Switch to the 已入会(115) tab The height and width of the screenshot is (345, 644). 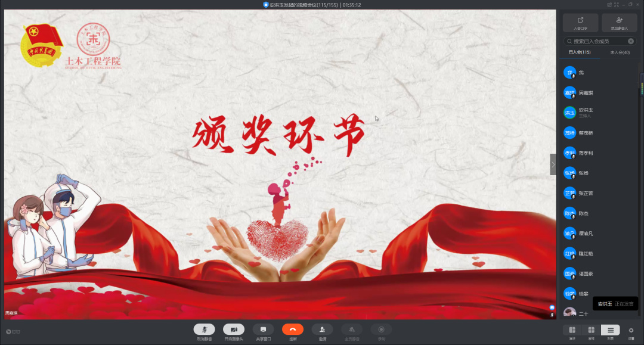[580, 52]
